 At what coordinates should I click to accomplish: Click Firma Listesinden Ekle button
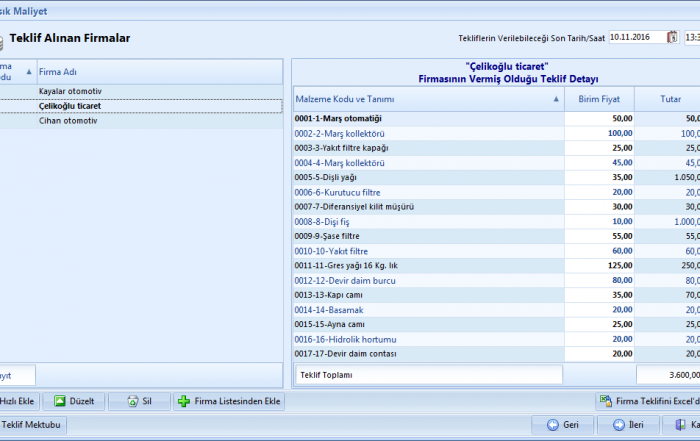point(228,401)
